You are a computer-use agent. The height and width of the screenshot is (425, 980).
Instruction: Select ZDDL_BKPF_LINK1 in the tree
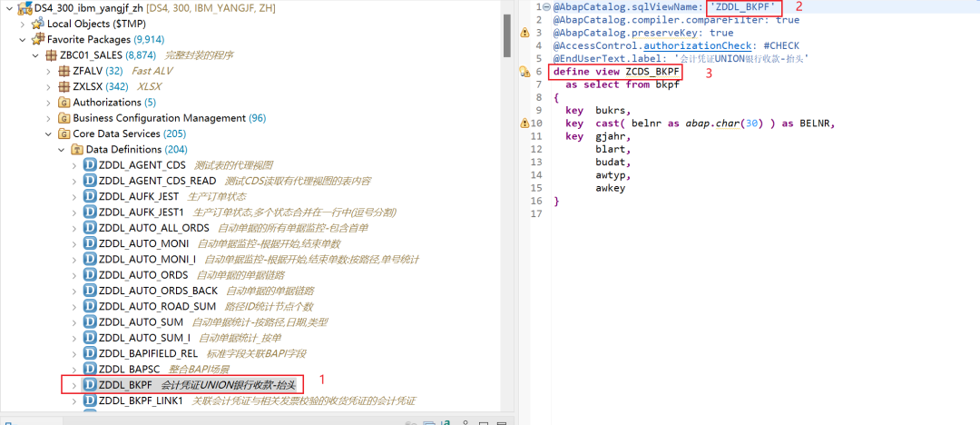pyautogui.click(x=141, y=400)
